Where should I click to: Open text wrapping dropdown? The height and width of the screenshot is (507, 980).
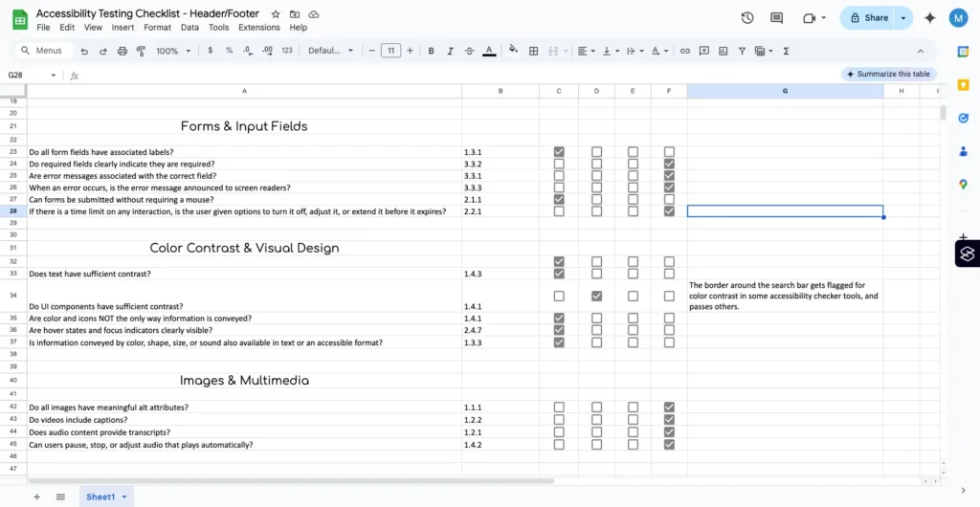coord(635,52)
